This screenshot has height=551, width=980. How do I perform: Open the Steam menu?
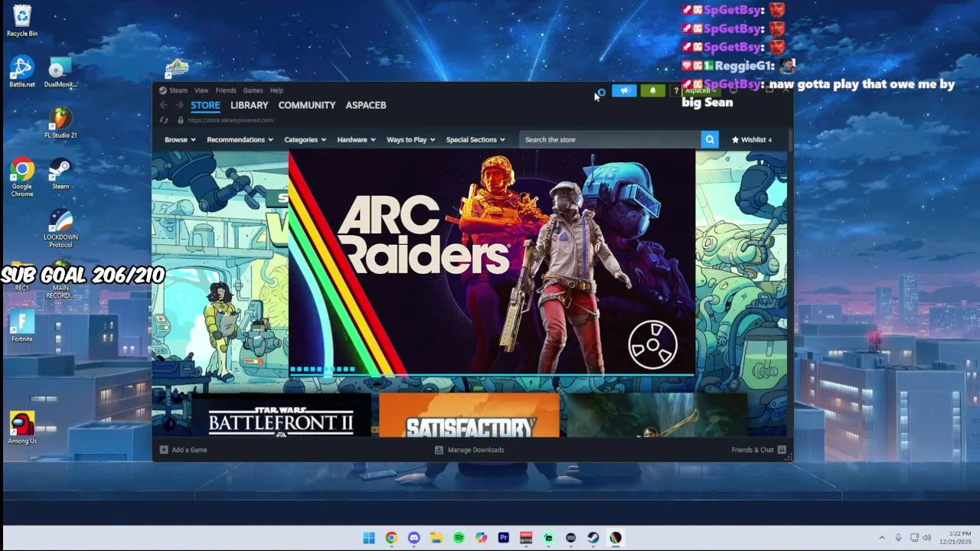tap(178, 90)
